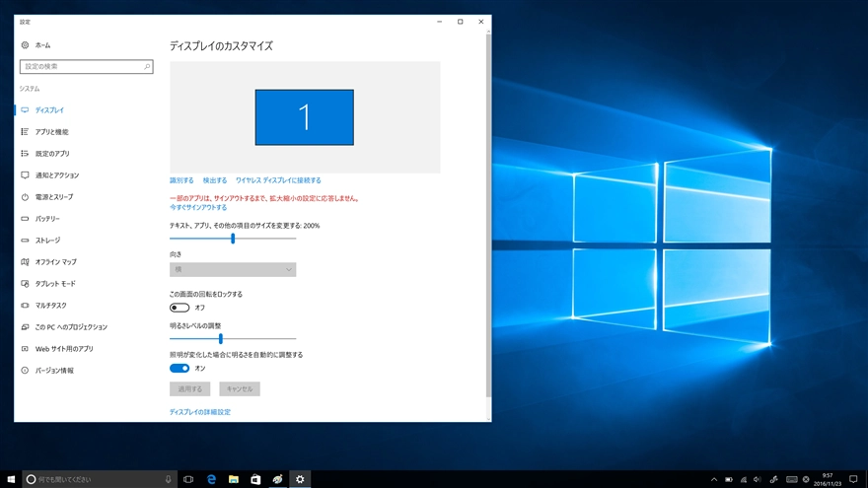Click the brightness level slider handle
Screen dimensions: 868x488
point(220,338)
